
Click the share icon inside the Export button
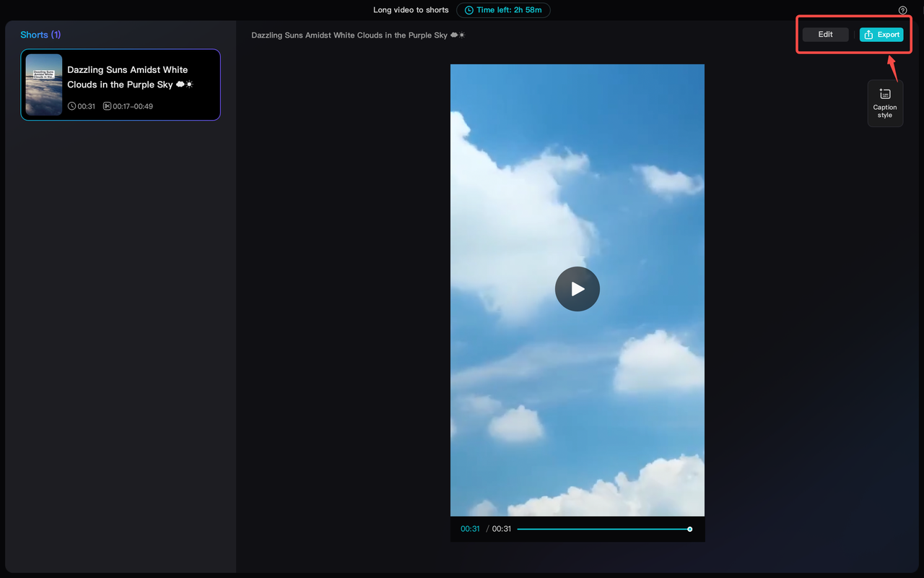point(868,34)
